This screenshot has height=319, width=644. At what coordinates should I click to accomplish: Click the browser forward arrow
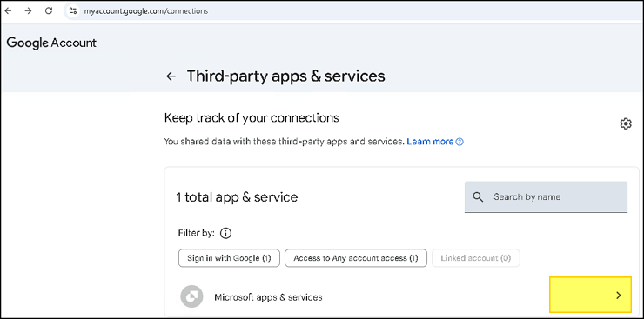(28, 11)
